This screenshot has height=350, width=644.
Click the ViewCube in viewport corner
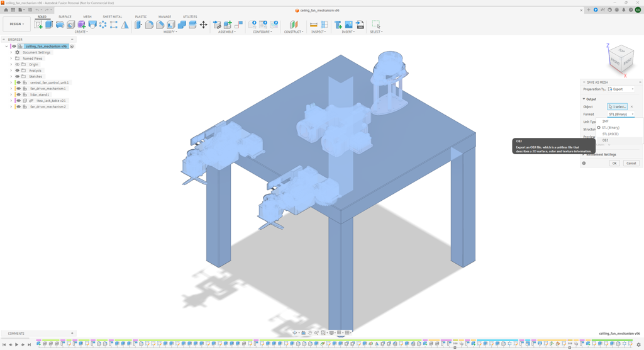point(621,59)
